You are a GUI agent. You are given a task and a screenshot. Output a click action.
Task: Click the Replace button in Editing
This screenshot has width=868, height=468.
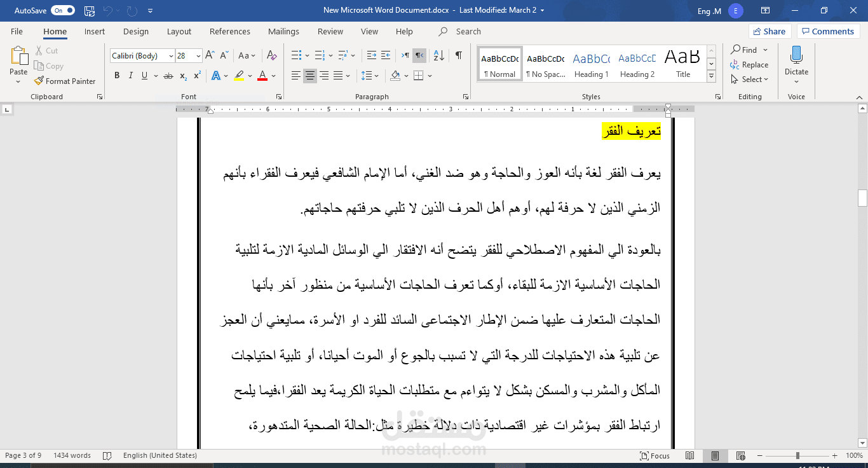pyautogui.click(x=749, y=65)
